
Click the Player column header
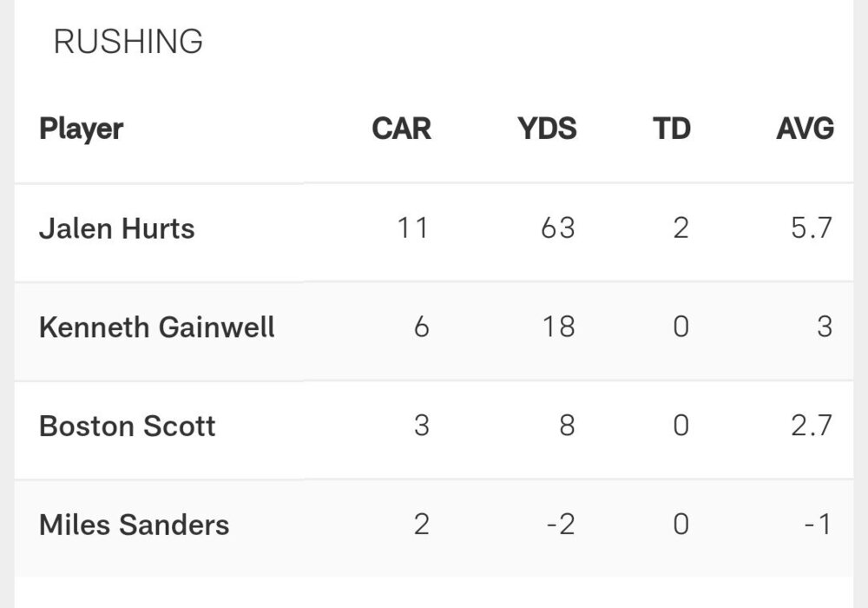point(82,129)
